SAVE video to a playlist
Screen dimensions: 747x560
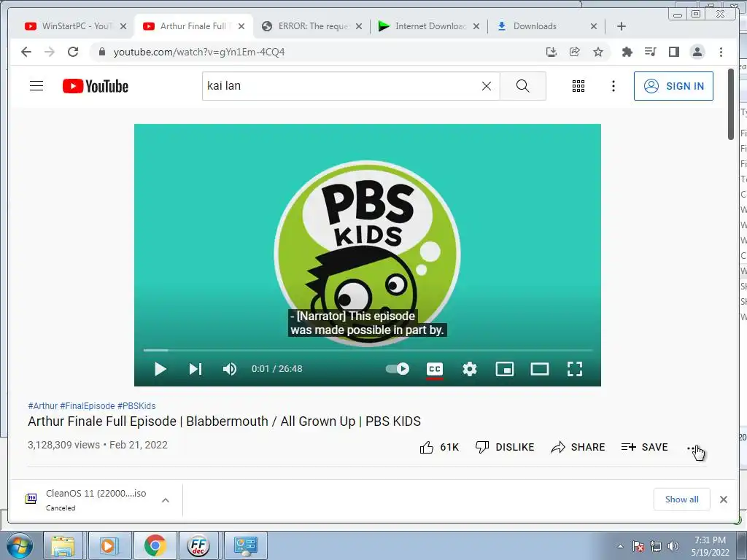click(645, 447)
